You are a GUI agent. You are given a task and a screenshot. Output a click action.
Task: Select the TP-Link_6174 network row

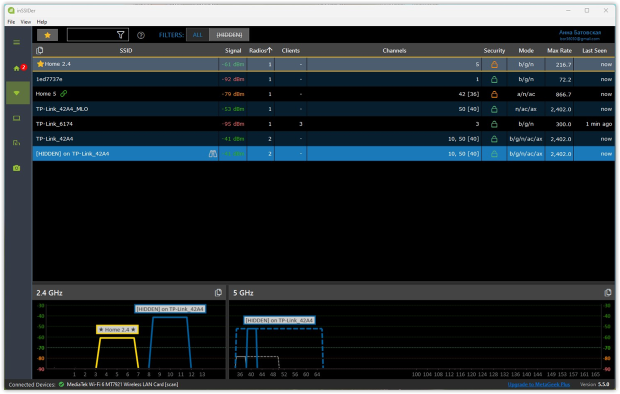point(323,124)
